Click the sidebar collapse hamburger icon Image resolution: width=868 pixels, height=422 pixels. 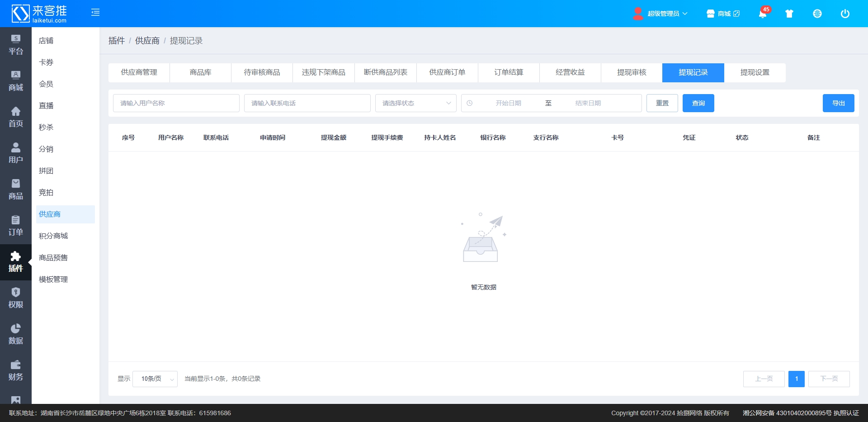point(95,13)
